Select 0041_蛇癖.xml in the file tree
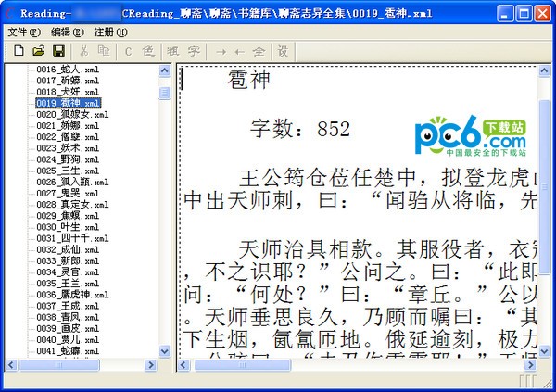This screenshot has height=392, width=556. 68,351
